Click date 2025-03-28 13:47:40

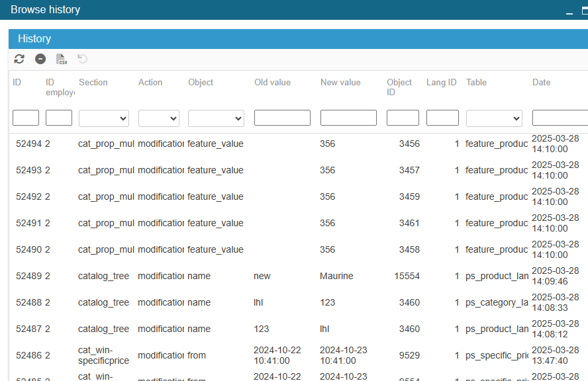[556, 355]
